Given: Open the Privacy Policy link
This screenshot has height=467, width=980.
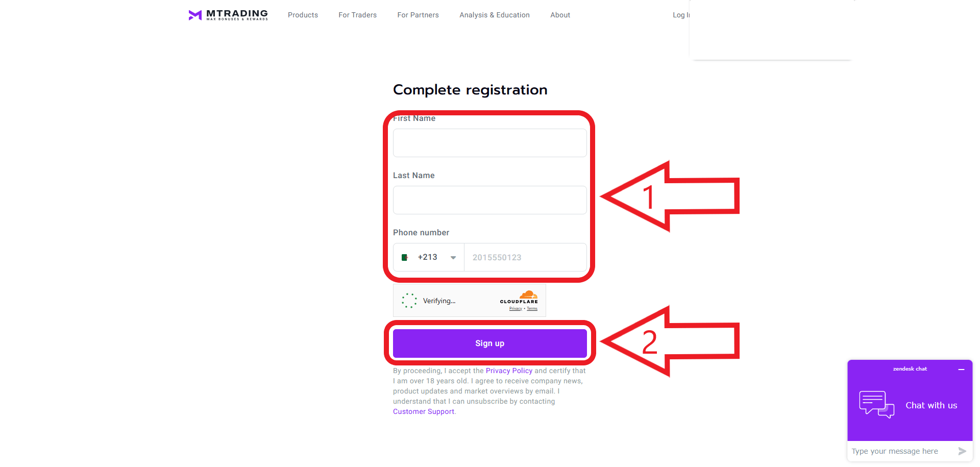Looking at the screenshot, I should pos(509,371).
